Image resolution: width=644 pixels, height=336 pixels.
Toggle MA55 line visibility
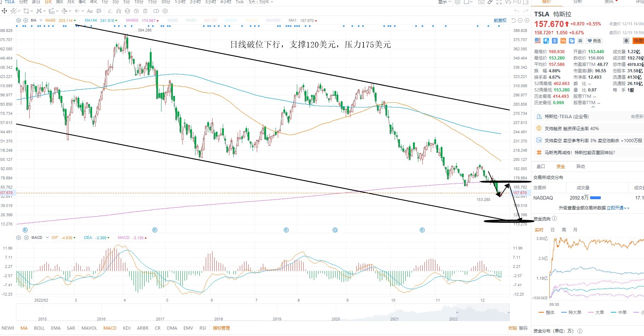61,21
